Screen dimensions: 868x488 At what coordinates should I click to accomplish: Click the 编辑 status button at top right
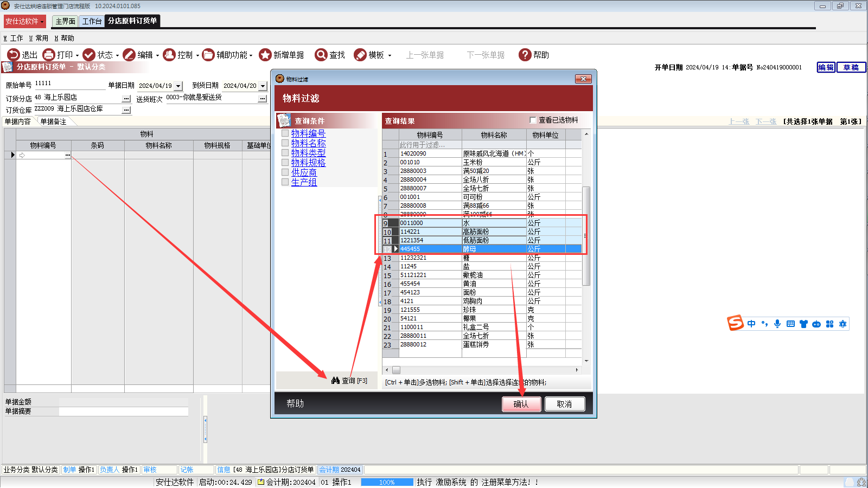tap(826, 67)
